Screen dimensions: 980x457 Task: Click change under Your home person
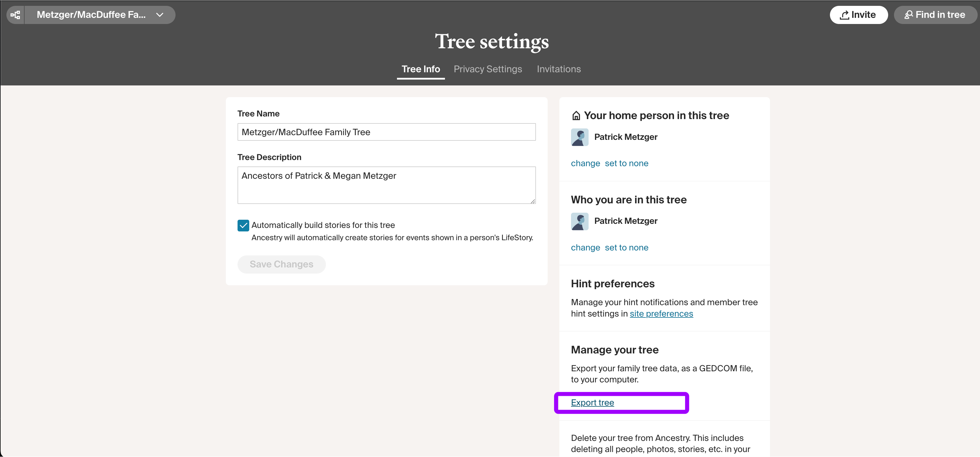[585, 163]
